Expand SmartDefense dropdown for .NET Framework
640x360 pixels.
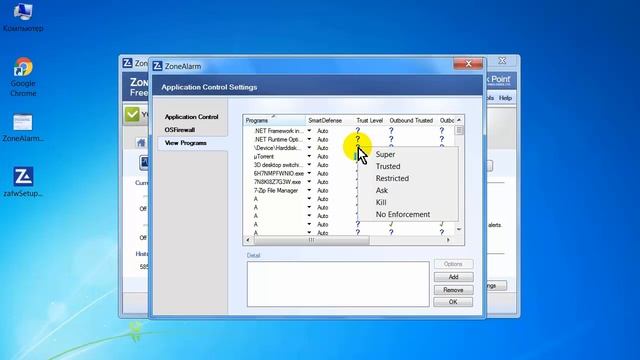(x=309, y=131)
